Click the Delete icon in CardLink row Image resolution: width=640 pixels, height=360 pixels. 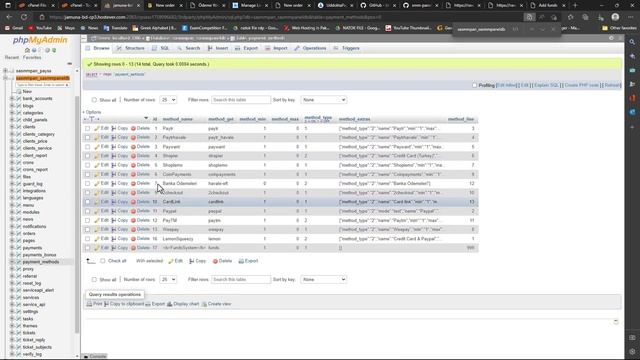click(133, 202)
